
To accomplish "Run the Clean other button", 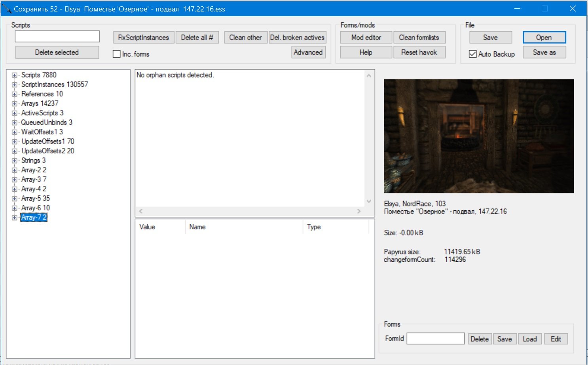I will [245, 38].
